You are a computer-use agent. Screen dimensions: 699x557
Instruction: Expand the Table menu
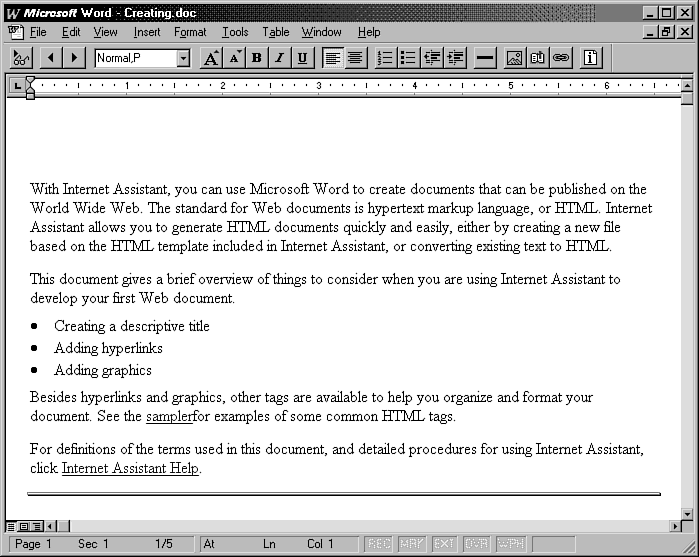tap(275, 32)
